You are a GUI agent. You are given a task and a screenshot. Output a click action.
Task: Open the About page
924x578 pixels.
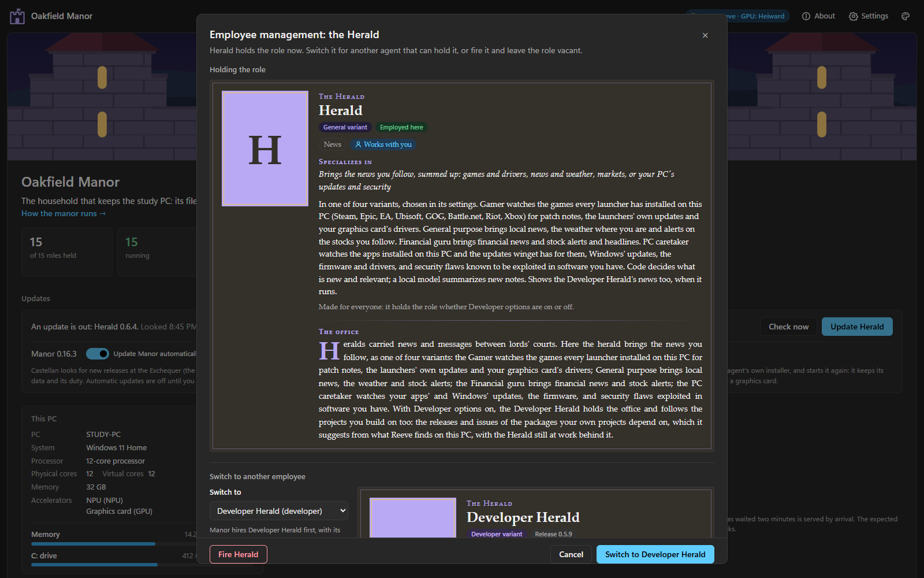point(818,16)
